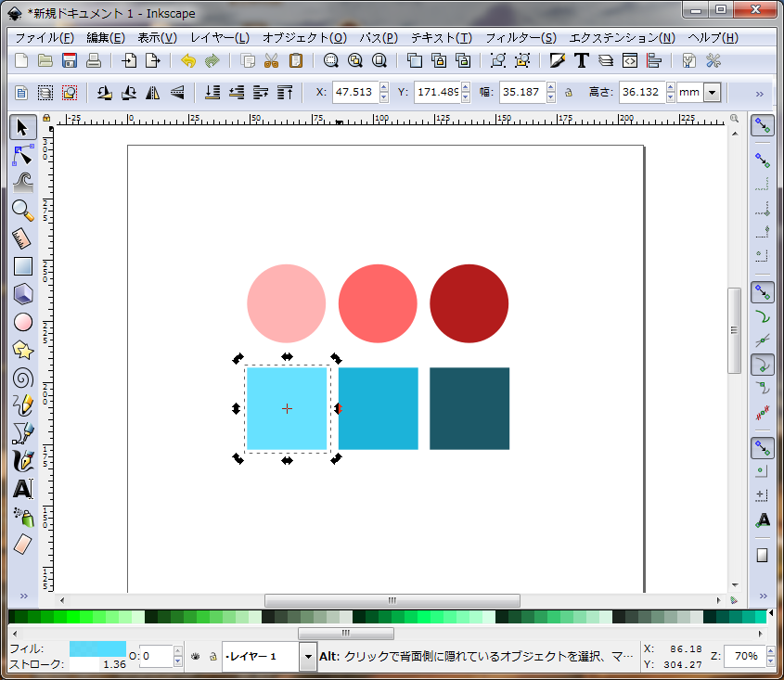Increase the opacity O: stepper
Image resolution: width=784 pixels, height=680 pixels.
177,651
